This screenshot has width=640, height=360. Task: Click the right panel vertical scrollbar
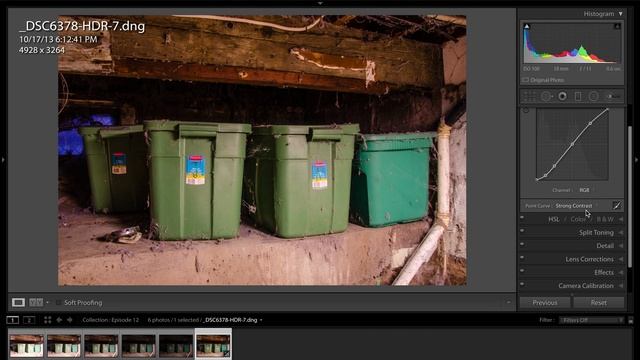coord(630,196)
